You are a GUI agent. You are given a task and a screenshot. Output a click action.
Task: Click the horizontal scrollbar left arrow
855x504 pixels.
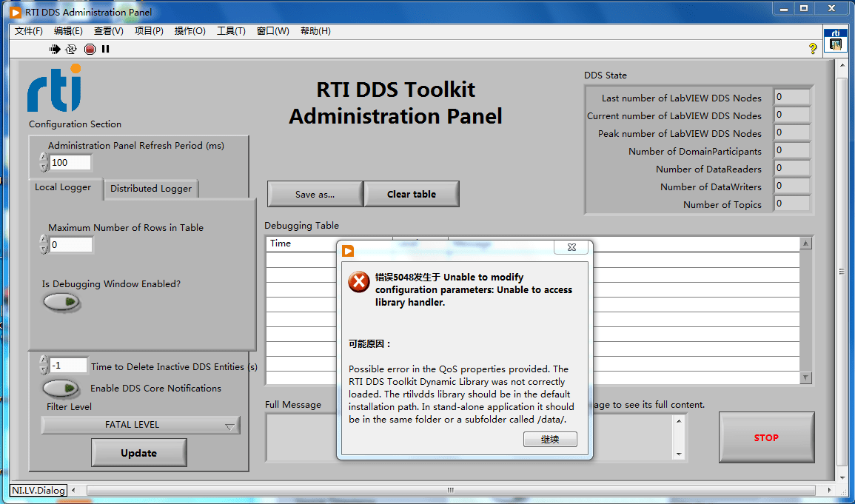pyautogui.click(x=73, y=490)
